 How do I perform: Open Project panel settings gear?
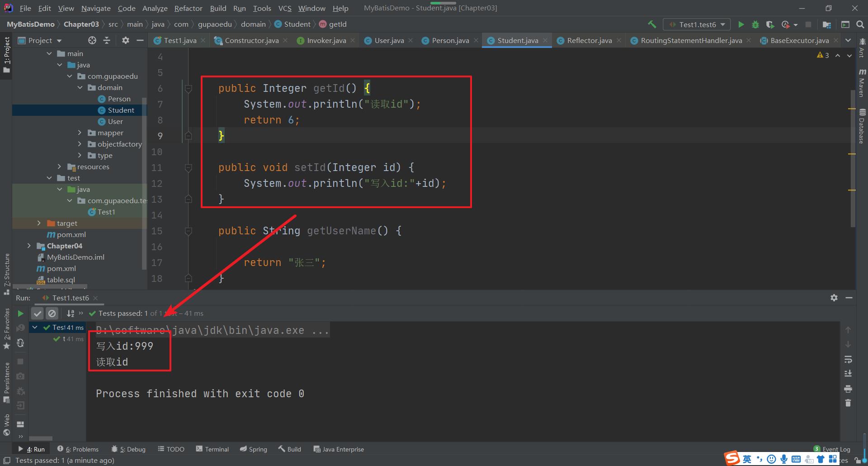tap(126, 40)
